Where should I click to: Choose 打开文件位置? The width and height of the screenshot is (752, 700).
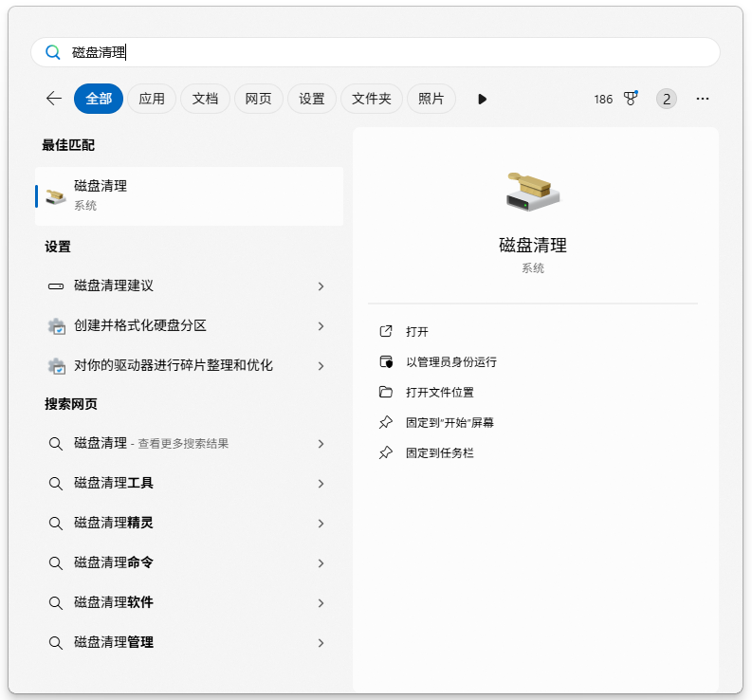440,392
